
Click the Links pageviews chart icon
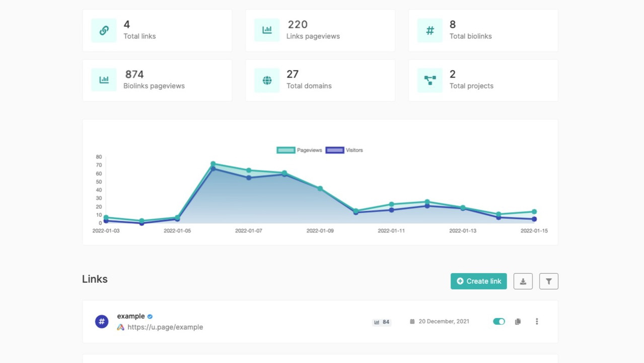(x=267, y=30)
